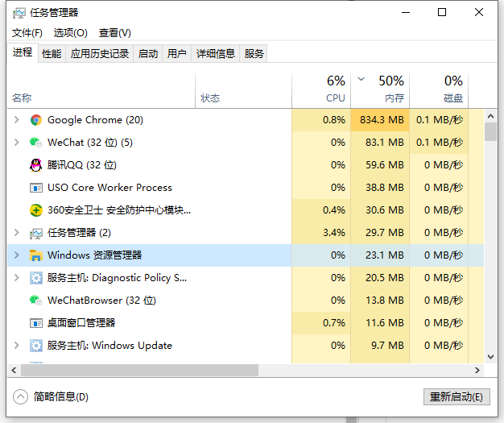Screen dimensions: 504x423
Task: Select the 桌面窗口管理器 process icon
Action: click(x=35, y=323)
